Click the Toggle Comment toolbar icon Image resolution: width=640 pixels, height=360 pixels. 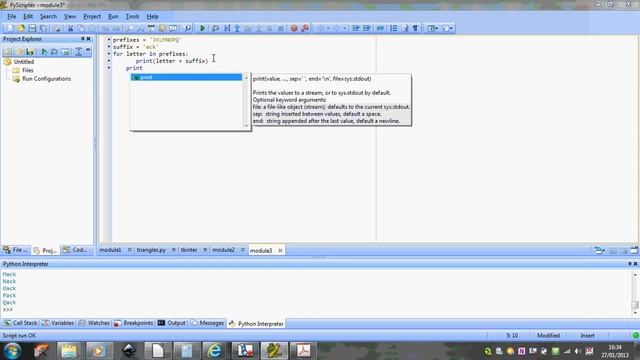(380, 28)
